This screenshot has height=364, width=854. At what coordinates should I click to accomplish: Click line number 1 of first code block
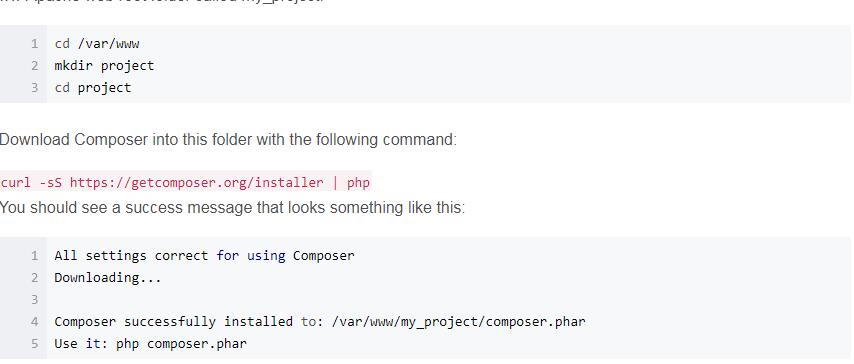[35, 44]
